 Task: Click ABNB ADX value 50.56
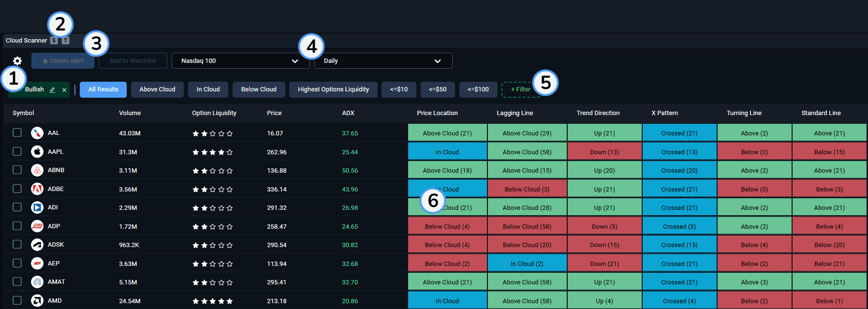[x=350, y=171]
